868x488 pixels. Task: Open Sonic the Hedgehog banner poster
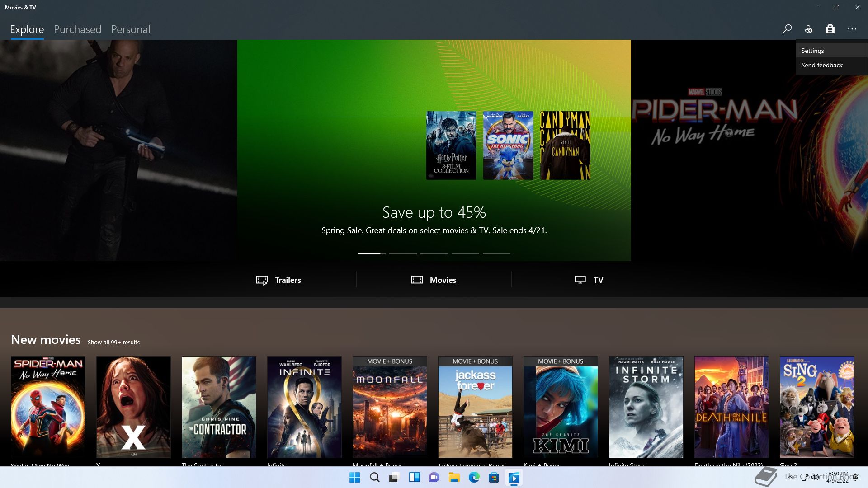[508, 145]
